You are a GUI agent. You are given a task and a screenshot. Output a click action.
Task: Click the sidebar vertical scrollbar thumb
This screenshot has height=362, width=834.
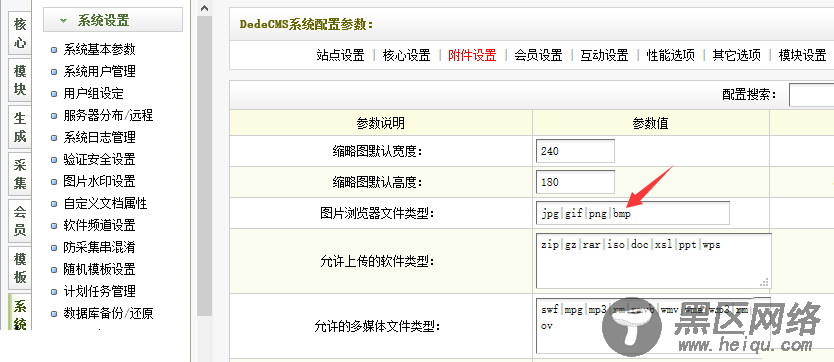click(205, 166)
